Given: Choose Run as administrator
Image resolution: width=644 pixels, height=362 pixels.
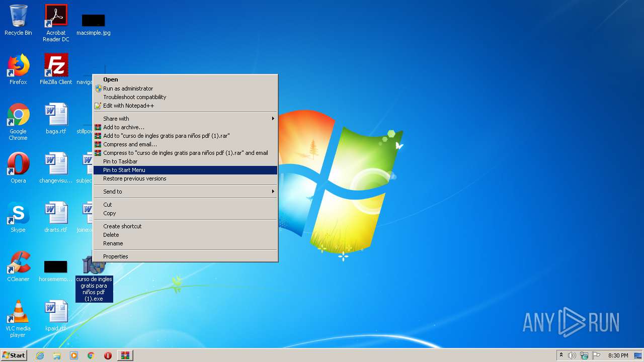Looking at the screenshot, I should [186, 88].
